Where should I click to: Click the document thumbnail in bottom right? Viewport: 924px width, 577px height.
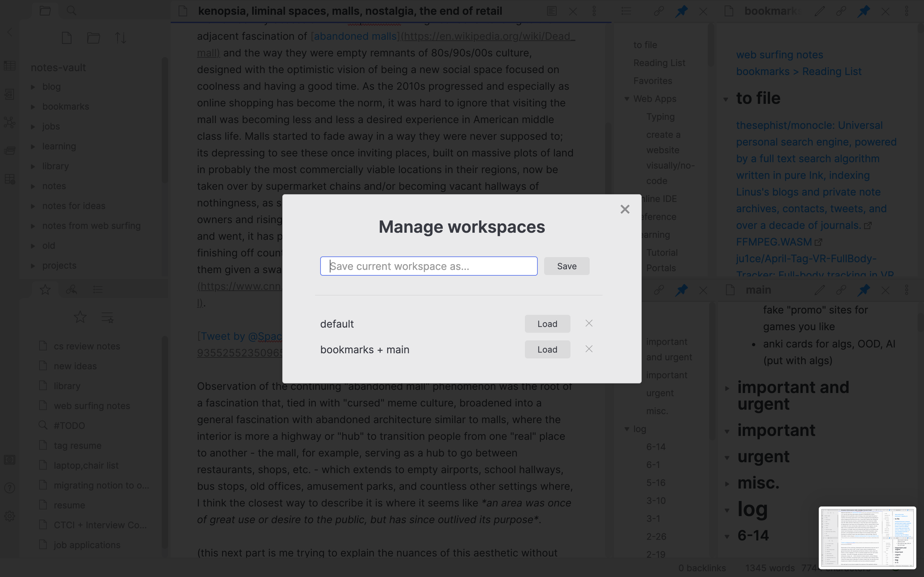tap(868, 539)
